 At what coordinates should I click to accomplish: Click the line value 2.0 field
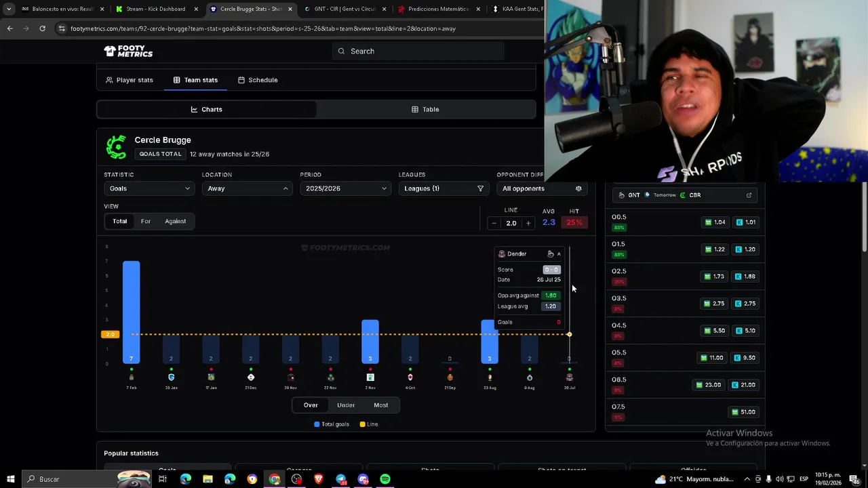[511, 223]
